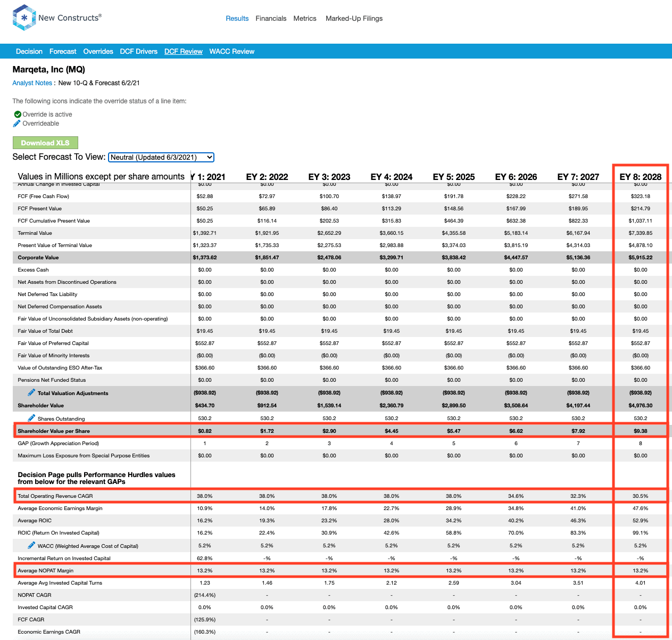The width and height of the screenshot is (672, 640).
Task: Open the Analyst Notes link
Action: tap(32, 83)
